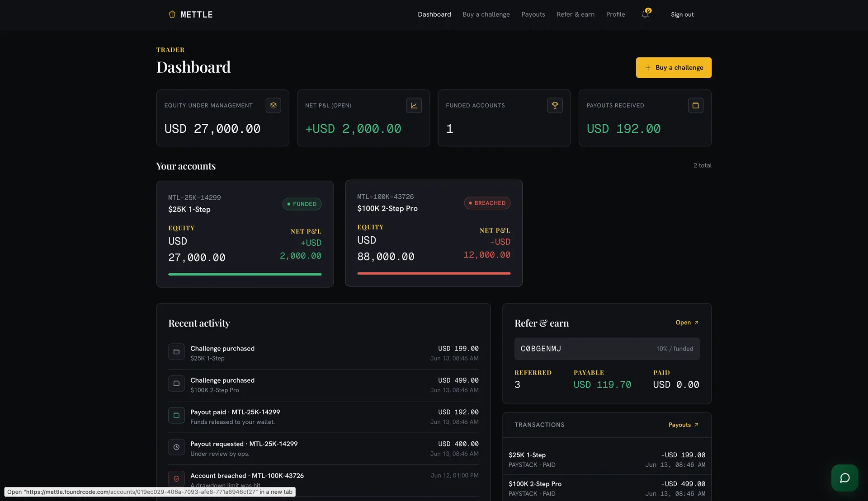
Task: Click the $100K 2-Step Pro transaction row
Action: tap(607, 488)
